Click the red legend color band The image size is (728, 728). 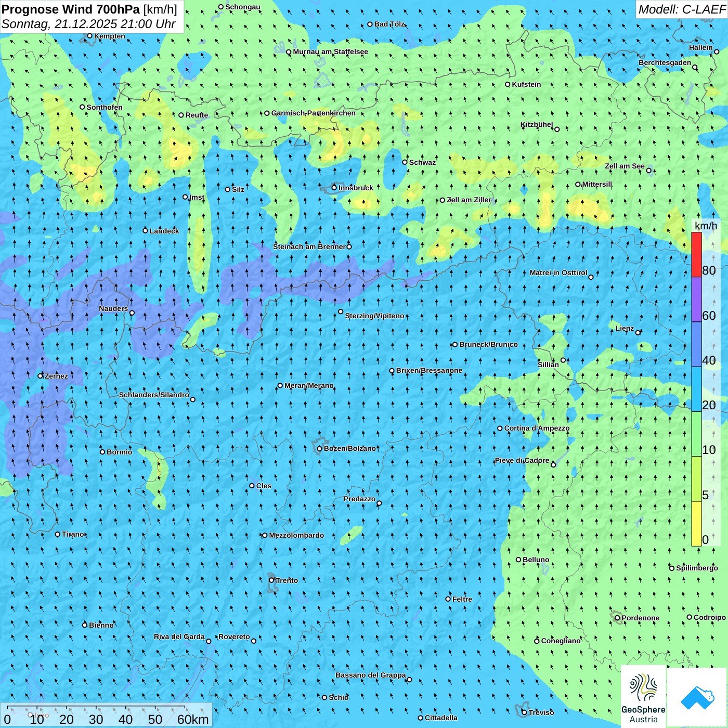(696, 254)
